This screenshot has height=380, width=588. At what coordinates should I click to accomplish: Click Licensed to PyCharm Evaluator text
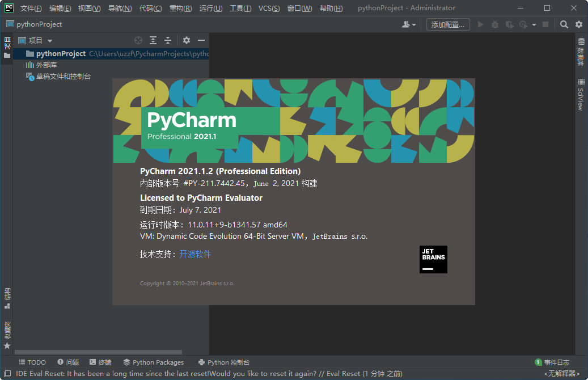pyautogui.click(x=201, y=198)
